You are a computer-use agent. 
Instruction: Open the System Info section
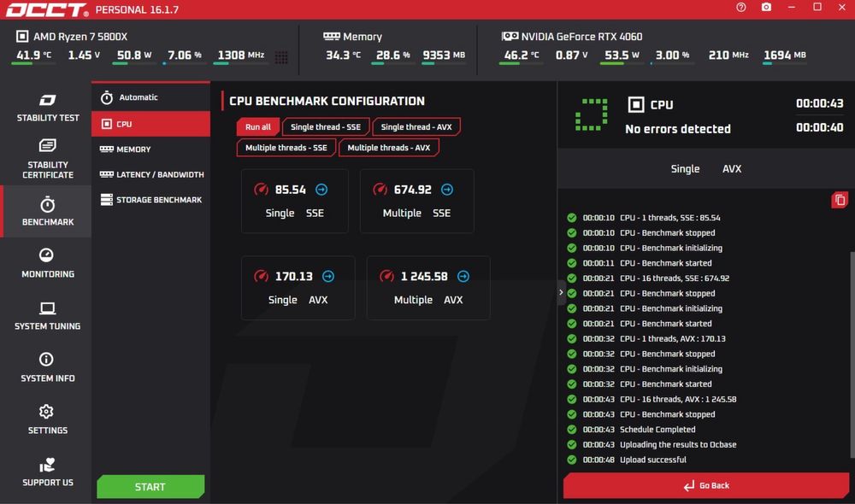click(x=47, y=368)
